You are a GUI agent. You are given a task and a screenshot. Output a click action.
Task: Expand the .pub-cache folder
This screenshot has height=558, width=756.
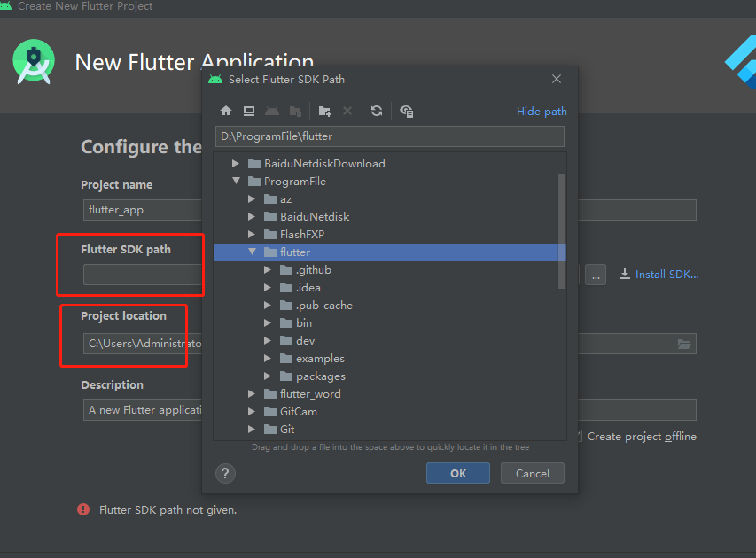pyautogui.click(x=267, y=305)
